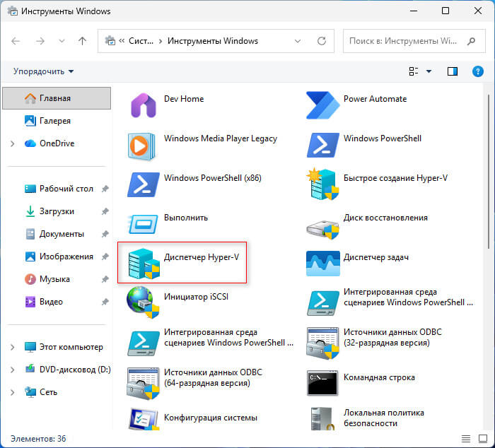Screen dimensions: 495x448
Task: Select the Инициатор iSCSI icon
Action: [x=143, y=302]
